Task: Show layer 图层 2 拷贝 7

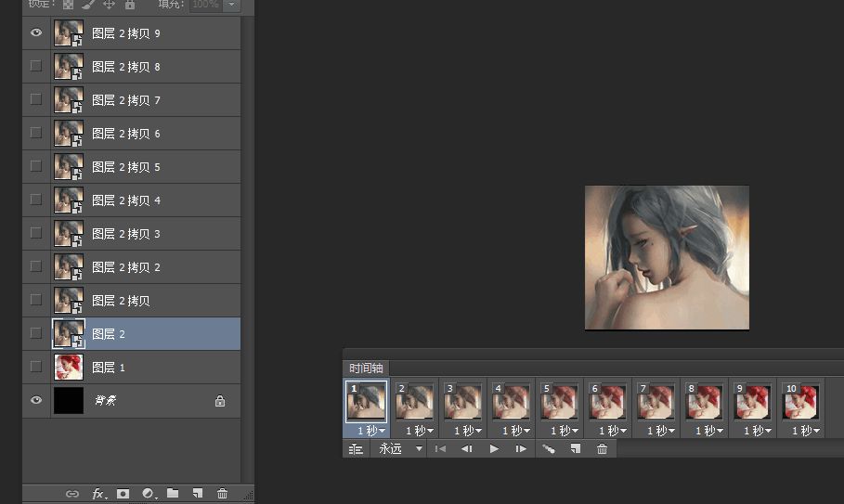Action: [x=36, y=99]
